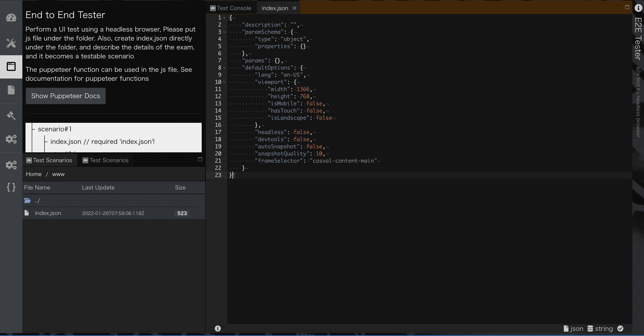Open the wrench and screwdriver tools icon
The image size is (644, 336).
coord(11,43)
